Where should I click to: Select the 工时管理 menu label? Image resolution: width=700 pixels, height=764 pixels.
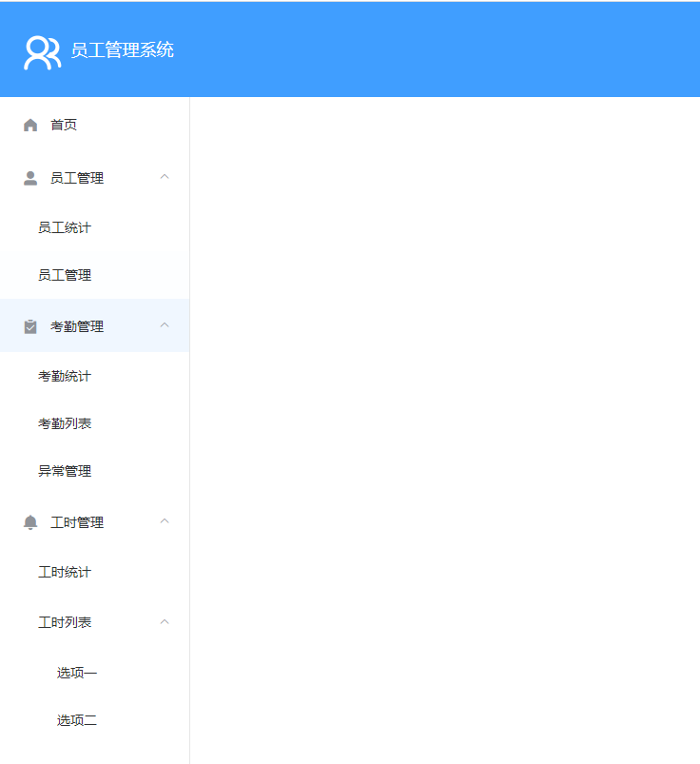[77, 522]
